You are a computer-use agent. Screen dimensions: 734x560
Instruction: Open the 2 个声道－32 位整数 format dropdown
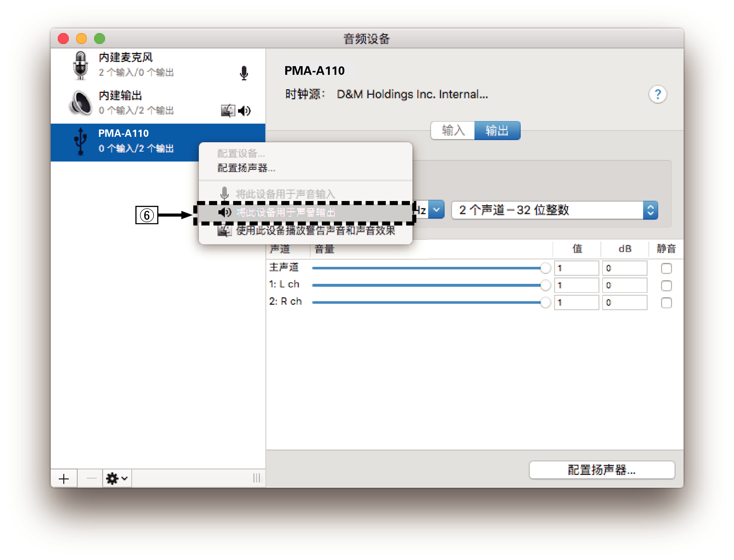tap(650, 210)
